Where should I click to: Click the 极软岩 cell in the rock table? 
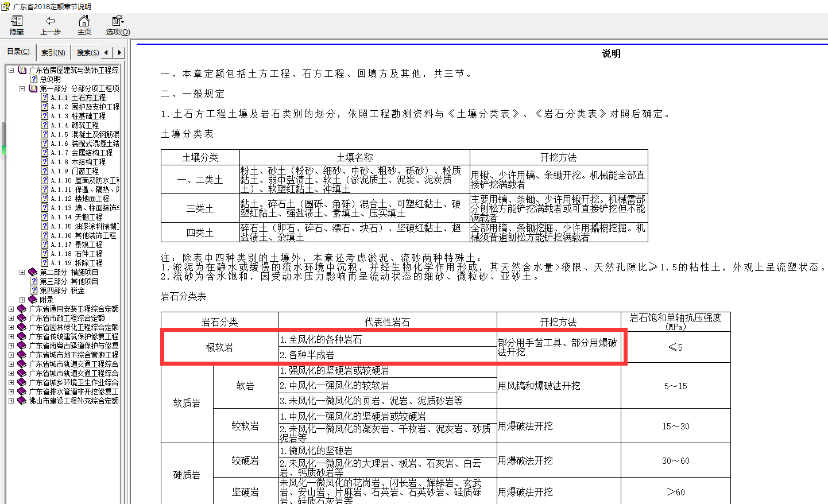coord(220,347)
